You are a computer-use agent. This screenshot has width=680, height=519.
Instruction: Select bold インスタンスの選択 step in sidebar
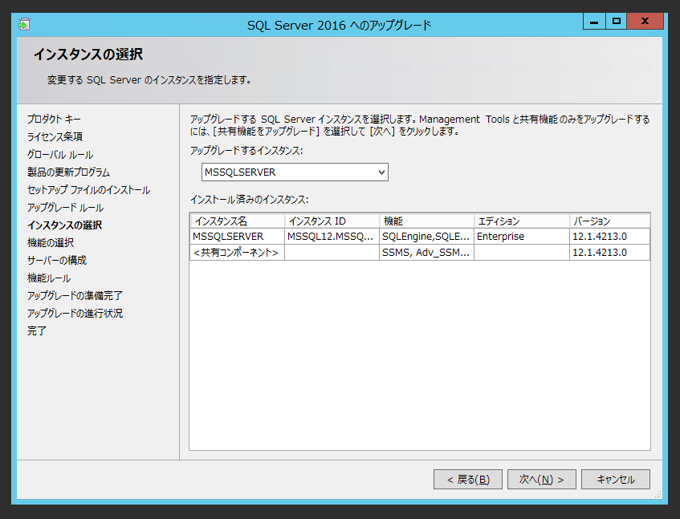(x=65, y=225)
